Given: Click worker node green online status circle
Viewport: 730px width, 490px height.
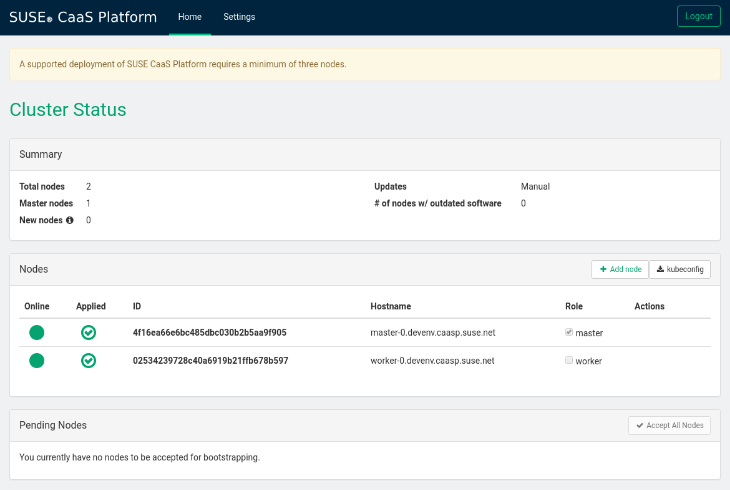Looking at the screenshot, I should click(37, 361).
